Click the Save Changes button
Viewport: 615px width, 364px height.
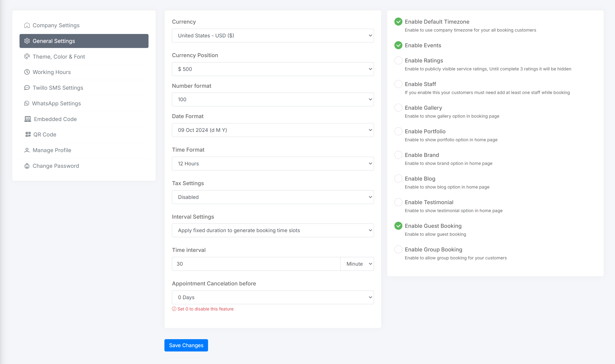pos(186,345)
